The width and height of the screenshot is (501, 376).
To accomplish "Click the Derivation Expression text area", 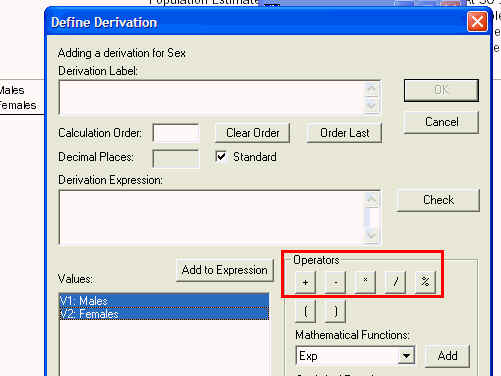I will [x=212, y=217].
